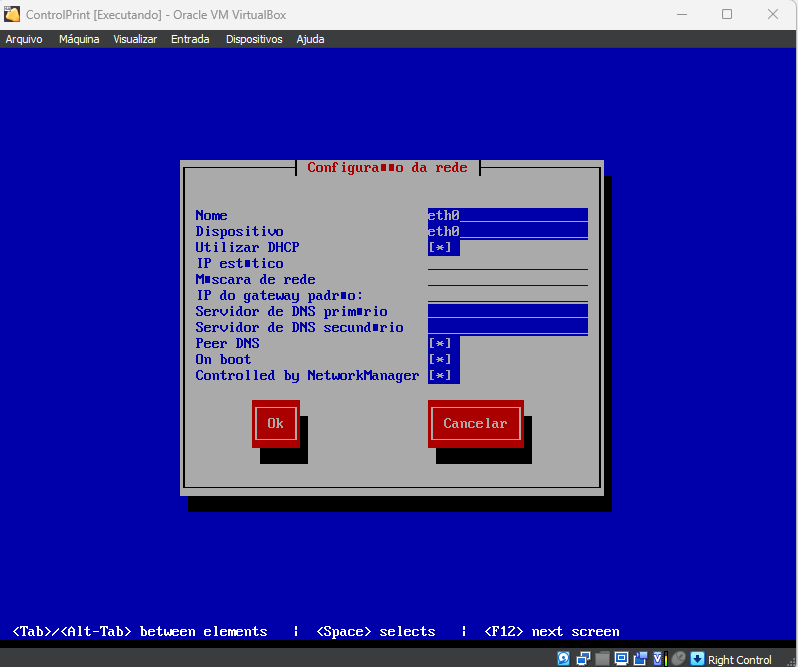Open the Máquina menu
This screenshot has width=798, height=667.
point(79,39)
